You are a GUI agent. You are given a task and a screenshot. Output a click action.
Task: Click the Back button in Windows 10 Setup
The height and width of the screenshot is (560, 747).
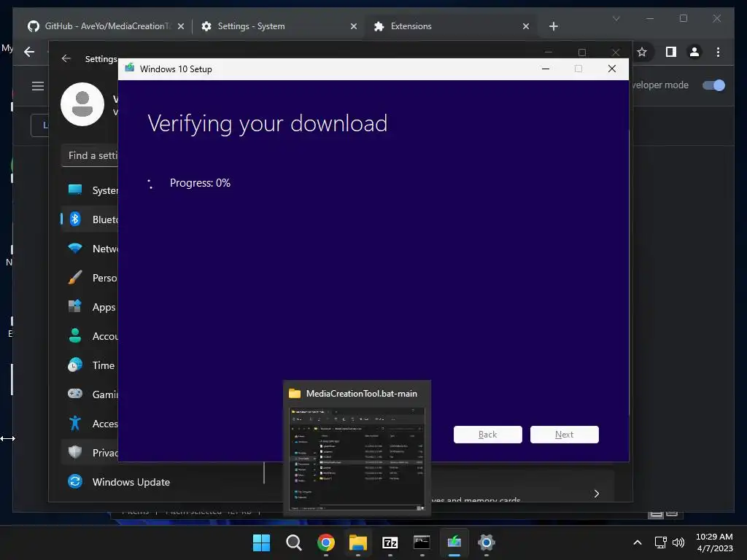tap(487, 435)
